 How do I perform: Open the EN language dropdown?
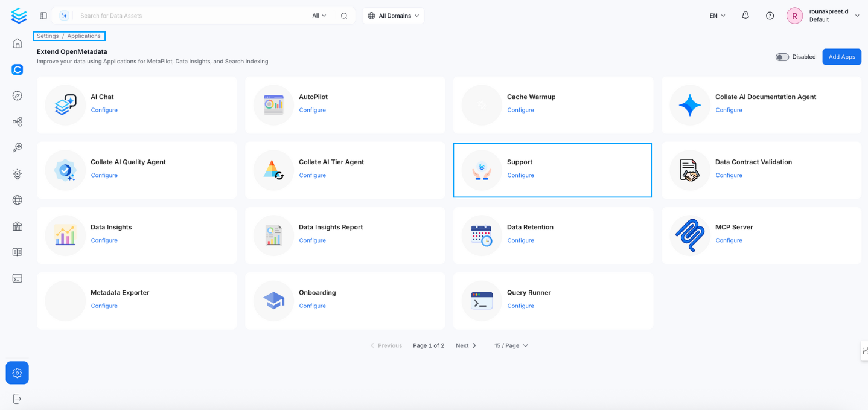pos(716,15)
